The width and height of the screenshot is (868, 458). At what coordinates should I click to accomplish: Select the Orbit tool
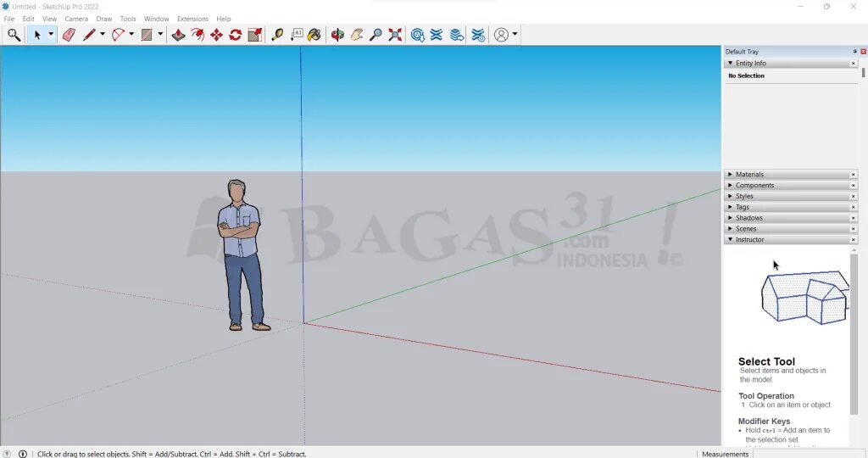pos(337,35)
